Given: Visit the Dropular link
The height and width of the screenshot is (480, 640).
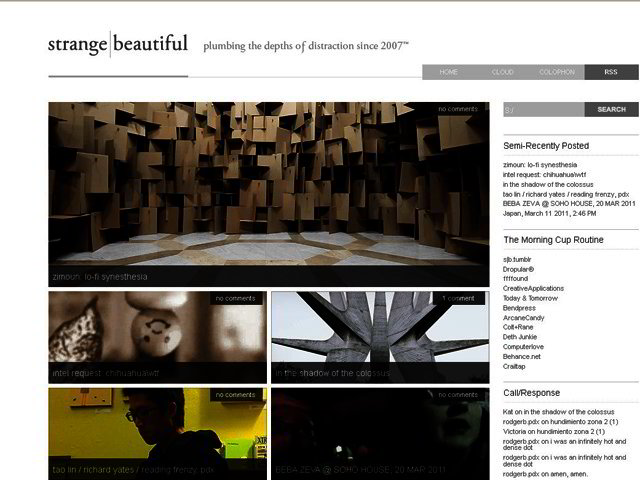Looking at the screenshot, I should click(518, 269).
